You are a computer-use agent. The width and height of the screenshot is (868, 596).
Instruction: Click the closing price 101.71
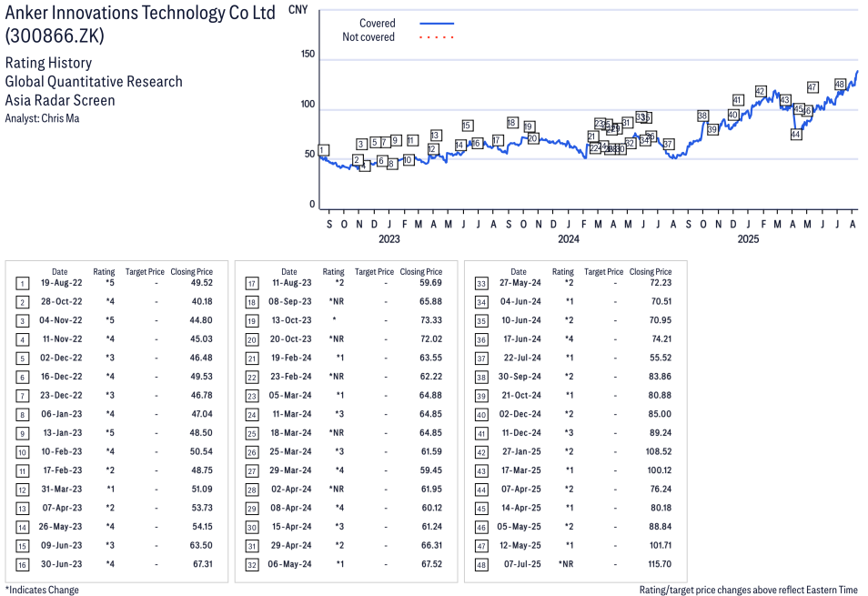(x=661, y=545)
